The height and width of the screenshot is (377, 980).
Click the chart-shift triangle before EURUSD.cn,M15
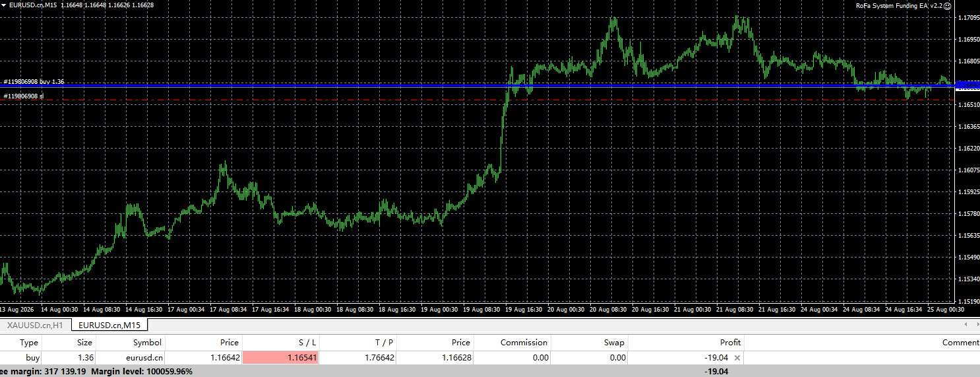[x=3, y=5]
